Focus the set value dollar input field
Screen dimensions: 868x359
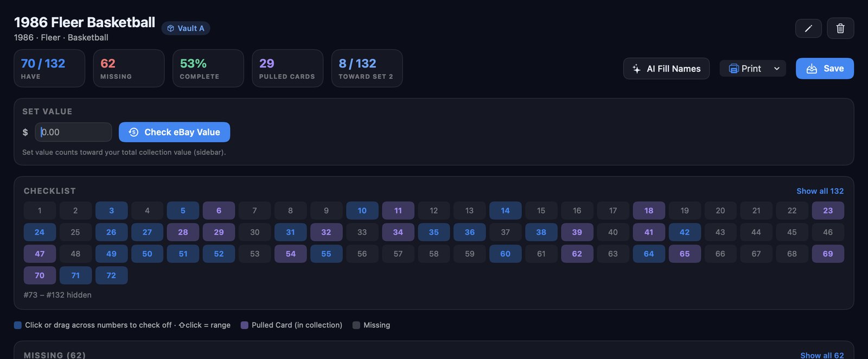73,132
